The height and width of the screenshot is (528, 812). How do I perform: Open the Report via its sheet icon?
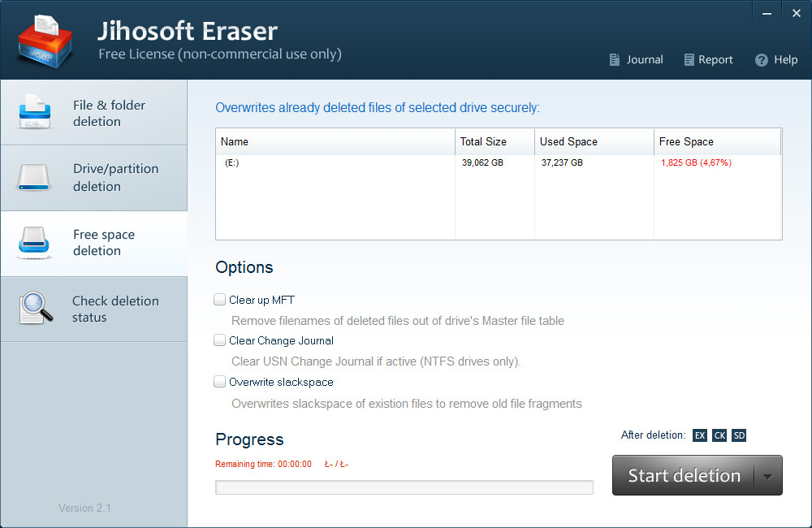point(689,60)
